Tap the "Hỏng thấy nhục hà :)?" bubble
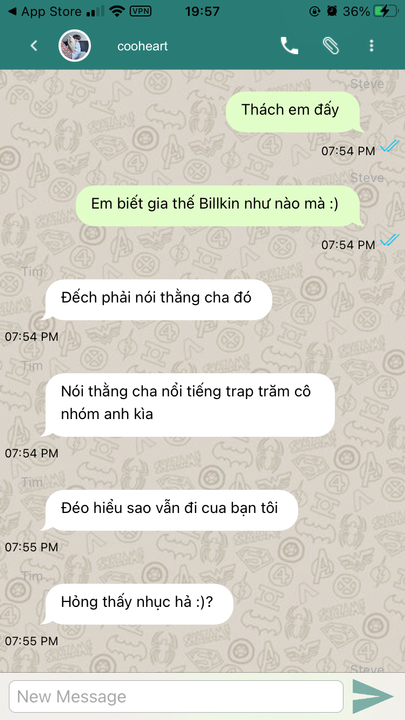Image resolution: width=405 pixels, height=720 pixels. (x=137, y=604)
